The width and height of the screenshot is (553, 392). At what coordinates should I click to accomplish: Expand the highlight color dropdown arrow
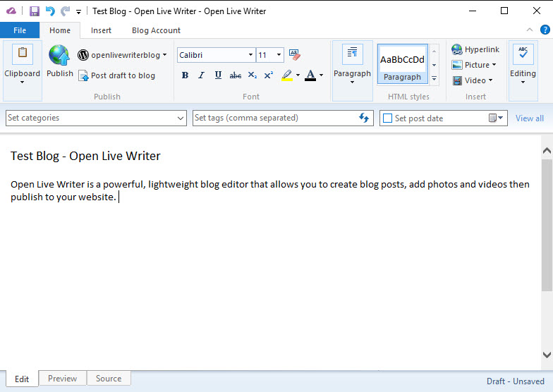298,75
